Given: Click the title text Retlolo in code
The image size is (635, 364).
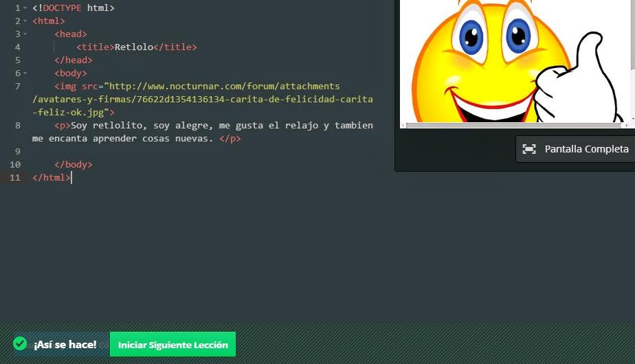Looking at the screenshot, I should tap(134, 47).
